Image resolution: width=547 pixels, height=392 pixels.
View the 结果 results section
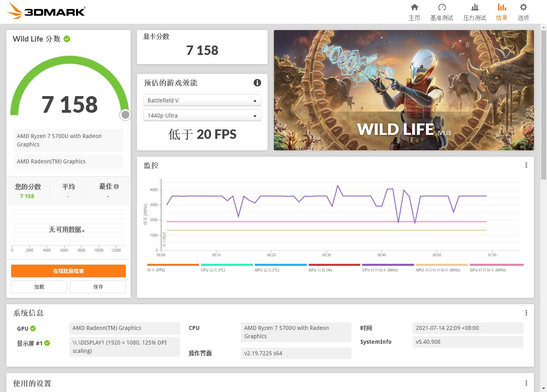tap(501, 11)
